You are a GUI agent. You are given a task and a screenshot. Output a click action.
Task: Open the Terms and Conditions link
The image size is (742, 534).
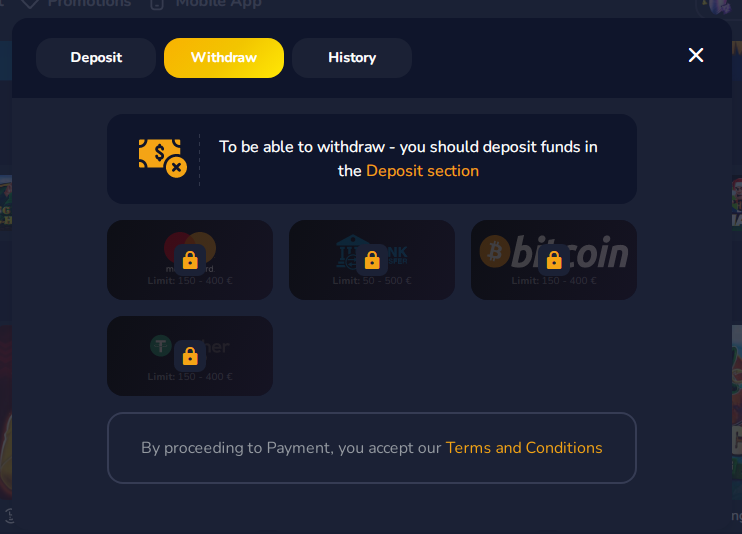click(524, 448)
